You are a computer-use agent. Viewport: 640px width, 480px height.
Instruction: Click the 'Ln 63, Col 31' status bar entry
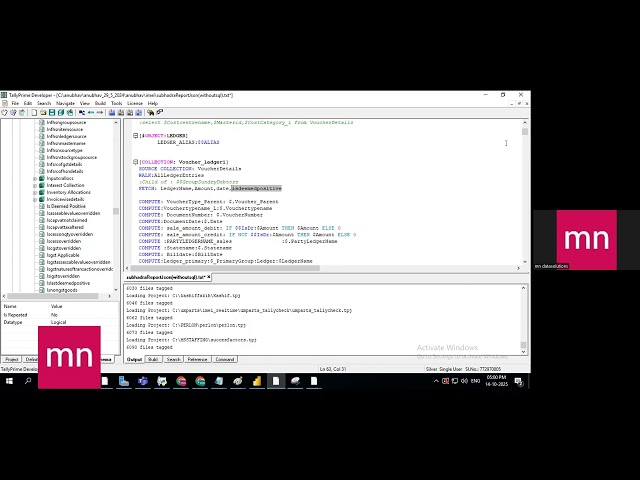click(x=333, y=369)
